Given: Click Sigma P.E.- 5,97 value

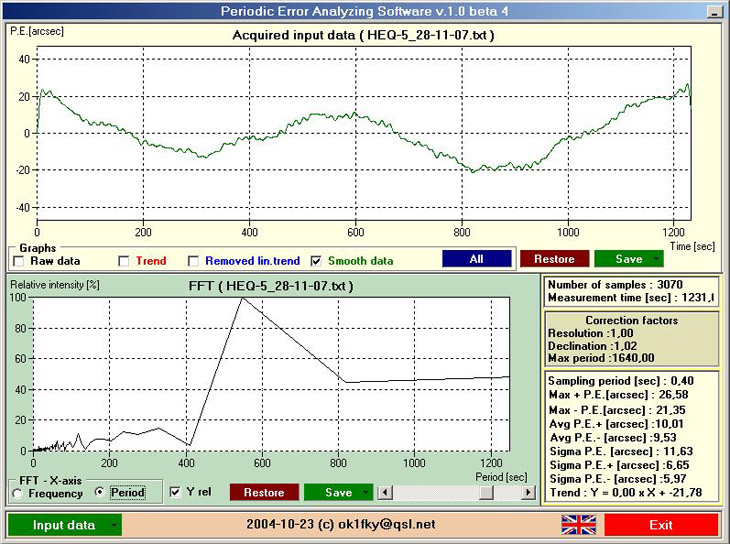Looking at the screenshot, I should [x=618, y=479].
